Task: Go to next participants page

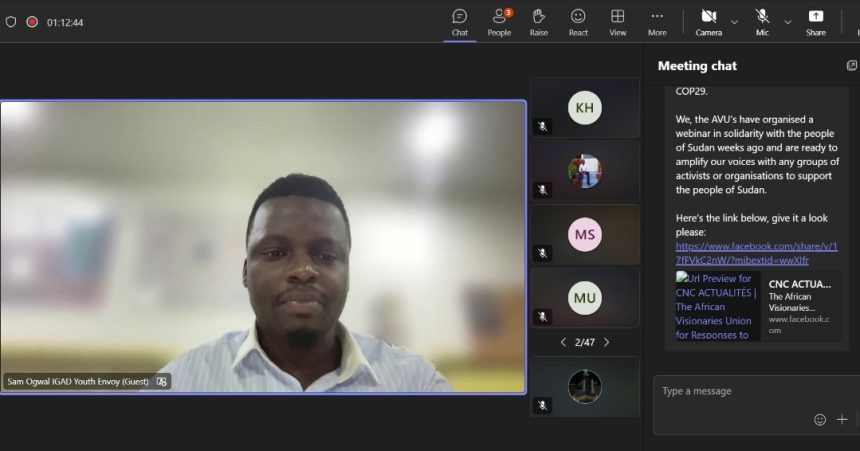Action: [x=606, y=342]
